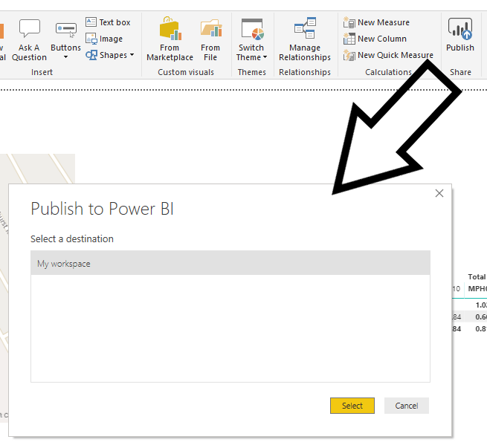
Task: Click the Switch Theme icon
Action: (x=252, y=30)
